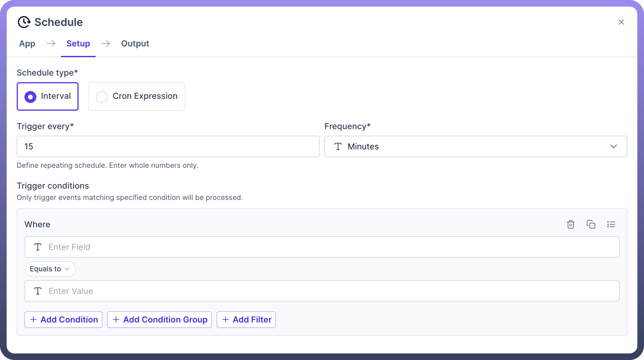The height and width of the screenshot is (360, 644).
Task: Click the Add Condition button
Action: click(x=64, y=319)
